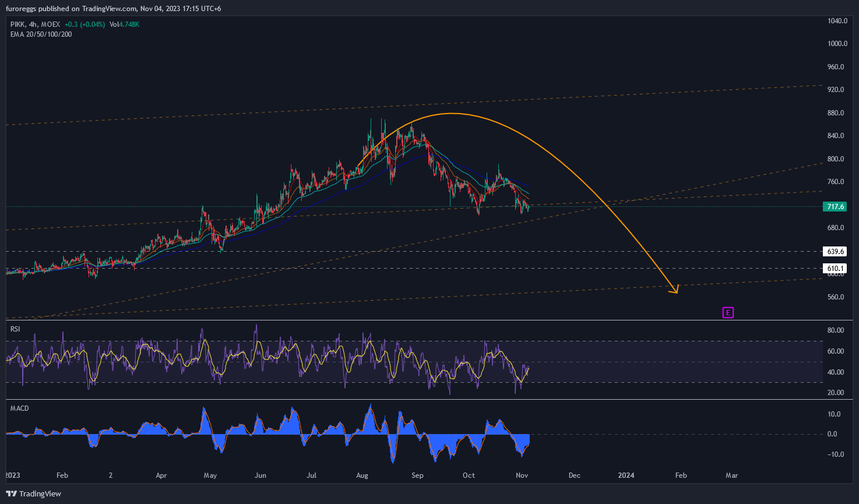Click the RSI 20.00 scale value
This screenshot has width=859, height=504.
[x=836, y=393]
